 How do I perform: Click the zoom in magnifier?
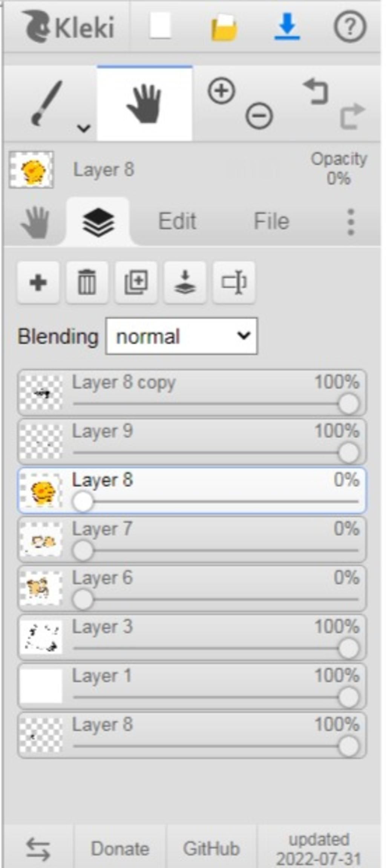click(x=221, y=90)
